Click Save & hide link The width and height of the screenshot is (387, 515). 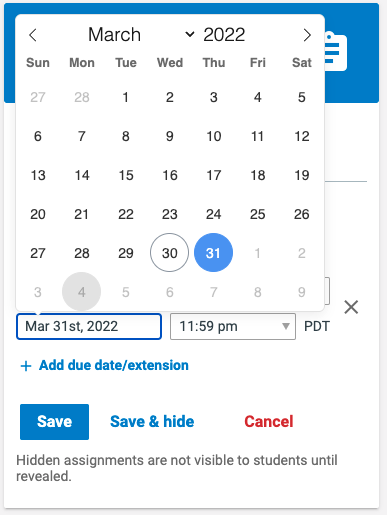point(152,422)
